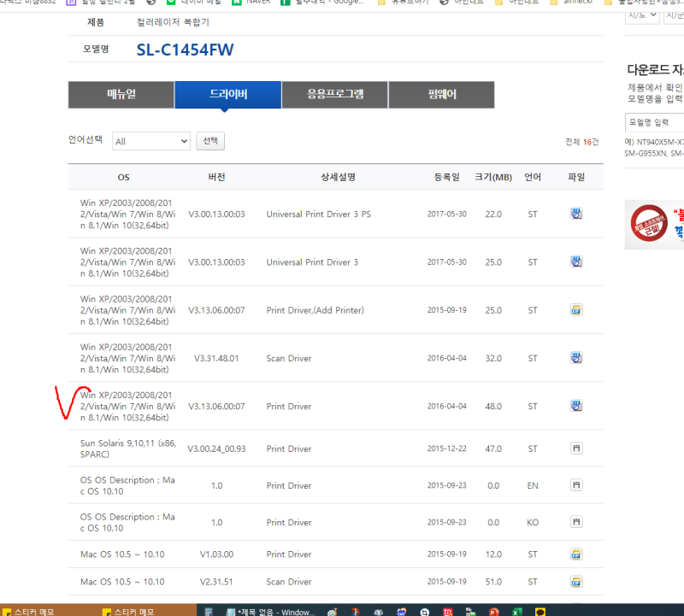Open the 응용프로그램 tab
The width and height of the screenshot is (684, 616).
click(334, 95)
